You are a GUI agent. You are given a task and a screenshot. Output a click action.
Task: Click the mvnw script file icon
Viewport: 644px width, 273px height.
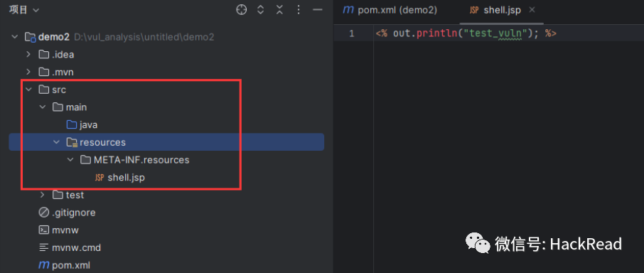click(44, 230)
